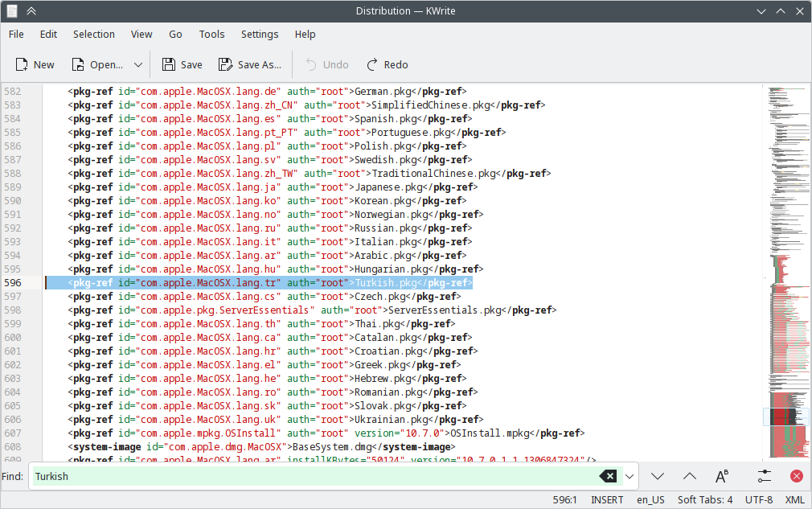812x509 pixels.
Task: Click Croatian.pkg on line 601
Action: coord(389,351)
